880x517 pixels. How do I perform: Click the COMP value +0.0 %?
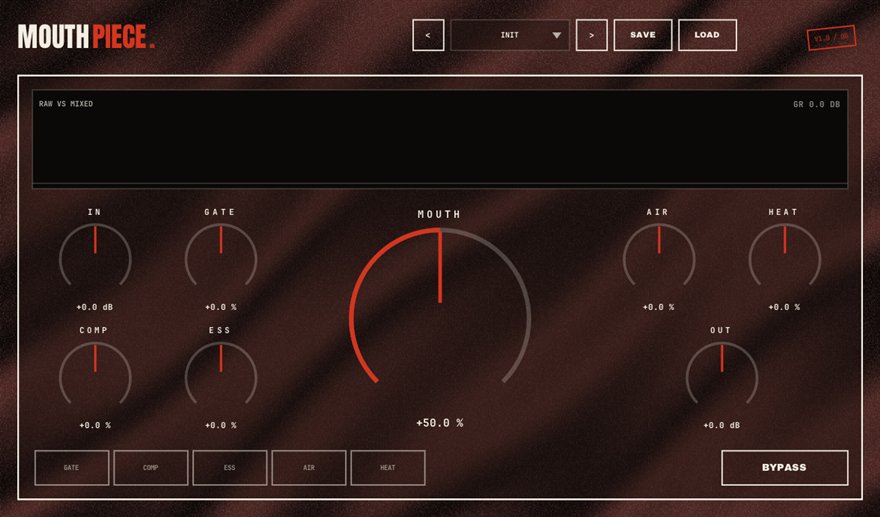(95, 426)
